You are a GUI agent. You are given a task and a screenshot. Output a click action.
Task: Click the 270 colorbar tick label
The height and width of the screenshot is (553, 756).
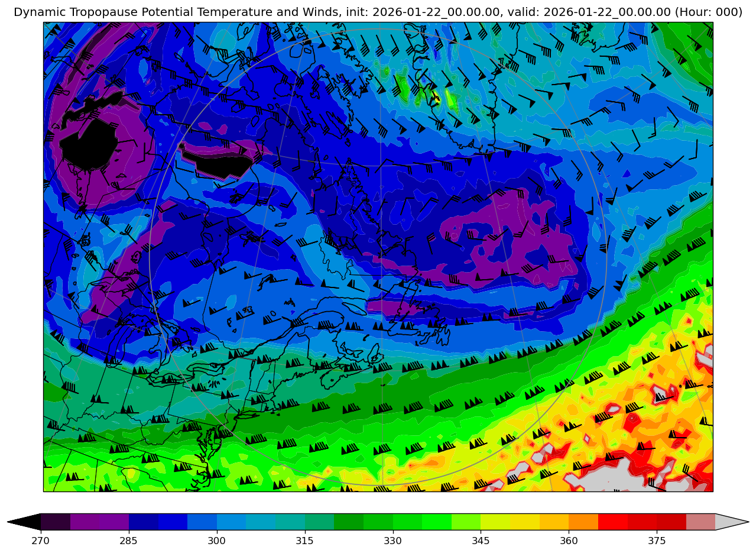41,541
